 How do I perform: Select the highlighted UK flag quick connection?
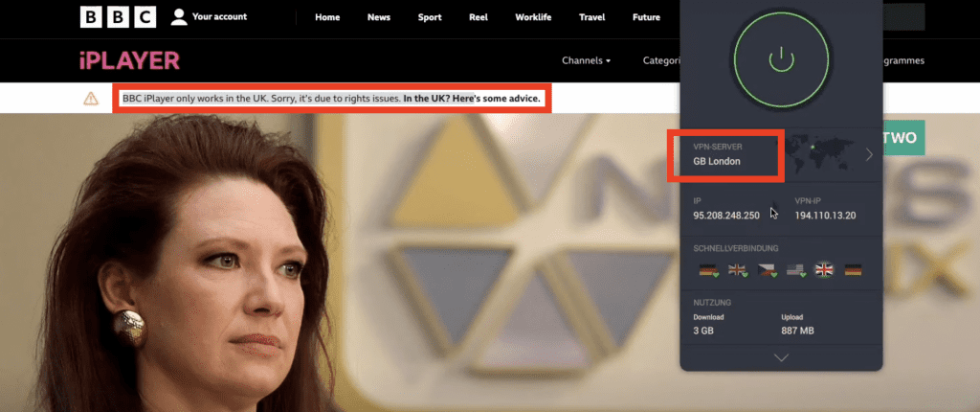(824, 269)
